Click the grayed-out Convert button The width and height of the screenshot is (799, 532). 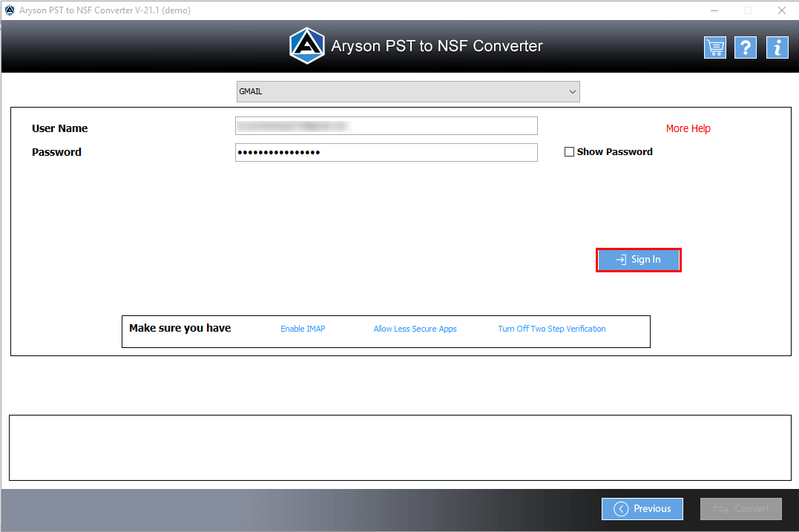(741, 508)
